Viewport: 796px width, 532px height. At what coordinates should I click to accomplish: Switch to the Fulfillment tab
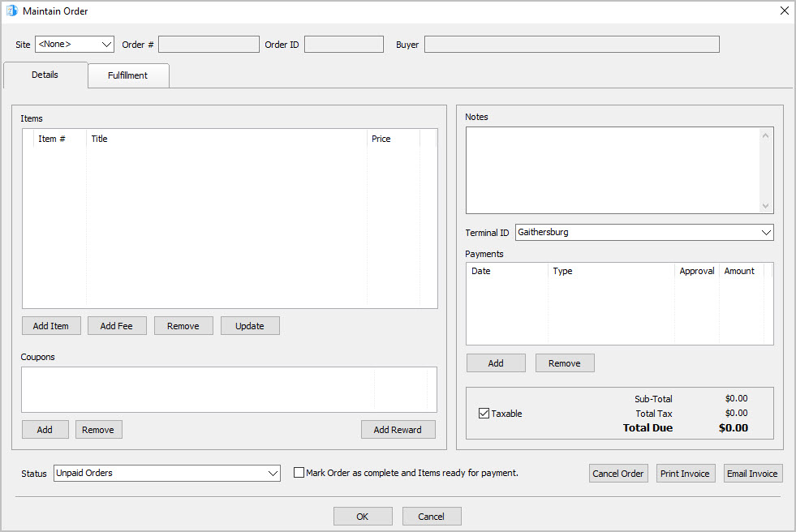(128, 75)
